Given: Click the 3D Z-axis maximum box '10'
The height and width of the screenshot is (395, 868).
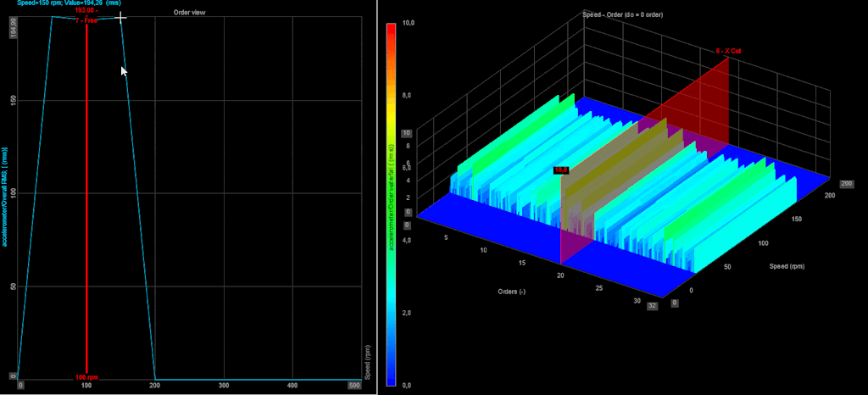Looking at the screenshot, I should click(x=407, y=133).
